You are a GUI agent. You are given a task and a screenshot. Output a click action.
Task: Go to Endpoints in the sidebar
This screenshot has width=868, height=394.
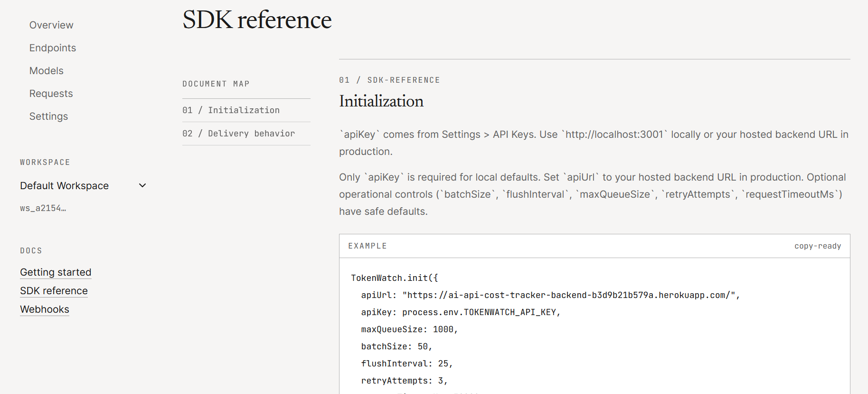[x=53, y=48]
